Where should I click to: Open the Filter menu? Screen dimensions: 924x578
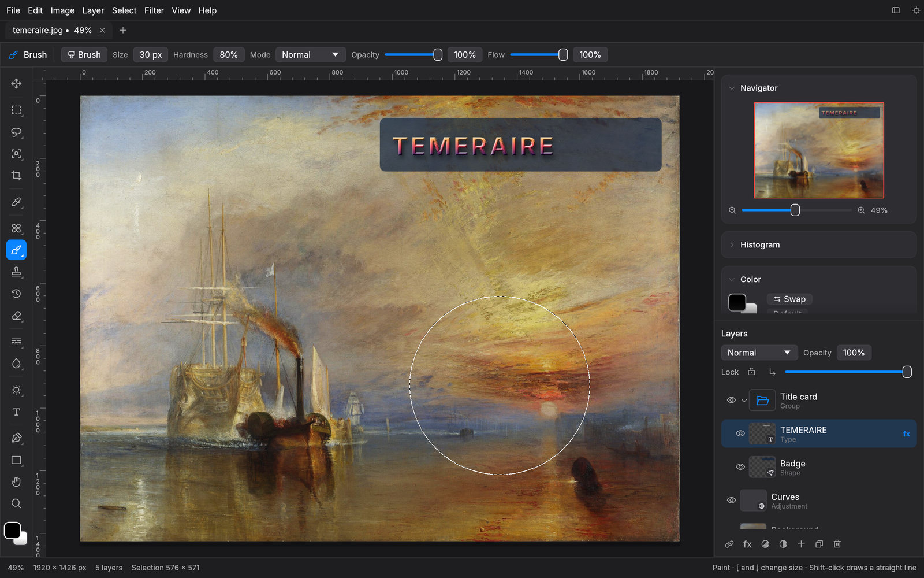(154, 10)
